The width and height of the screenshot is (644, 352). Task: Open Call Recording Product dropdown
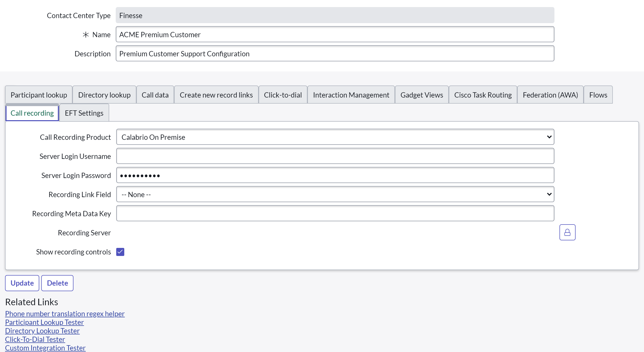coord(335,137)
